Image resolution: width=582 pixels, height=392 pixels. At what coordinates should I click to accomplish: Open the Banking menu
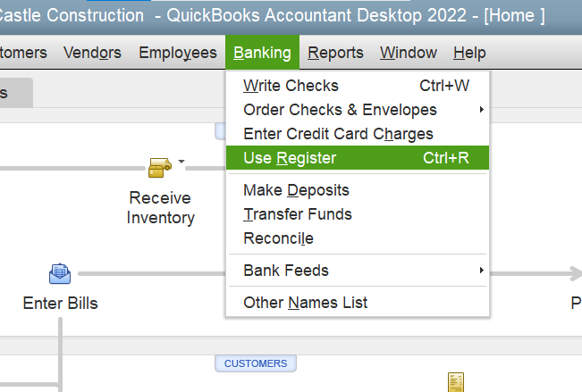pos(262,53)
